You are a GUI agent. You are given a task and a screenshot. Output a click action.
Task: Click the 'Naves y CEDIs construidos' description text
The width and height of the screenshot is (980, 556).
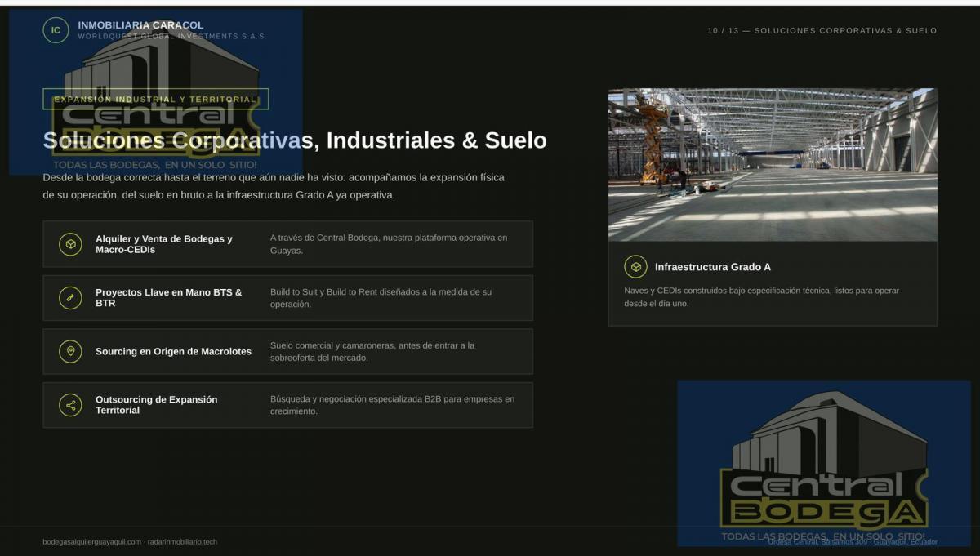coord(762,296)
